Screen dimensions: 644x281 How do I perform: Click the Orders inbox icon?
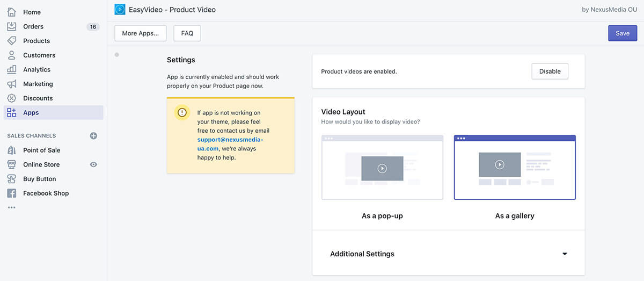tap(11, 26)
